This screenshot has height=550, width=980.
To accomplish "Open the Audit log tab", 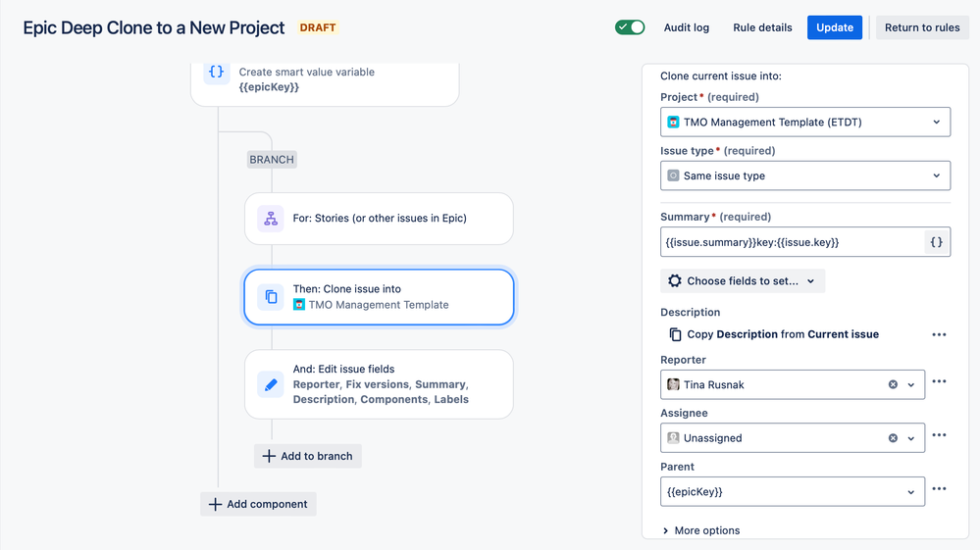I will pyautogui.click(x=687, y=27).
